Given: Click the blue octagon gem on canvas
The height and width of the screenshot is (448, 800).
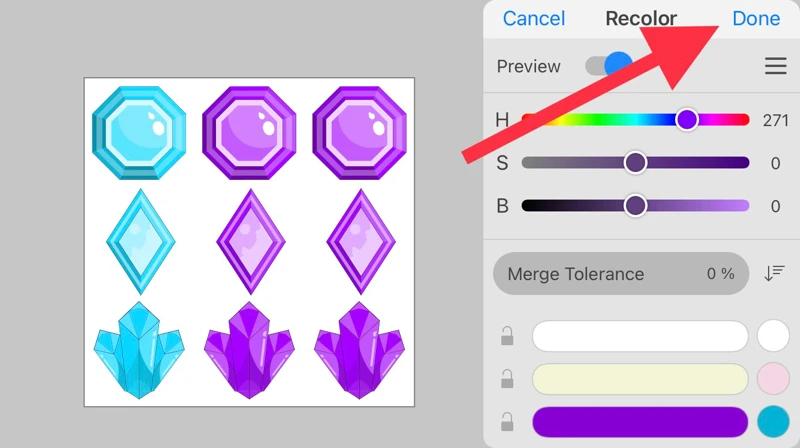Looking at the screenshot, I should click(139, 133).
